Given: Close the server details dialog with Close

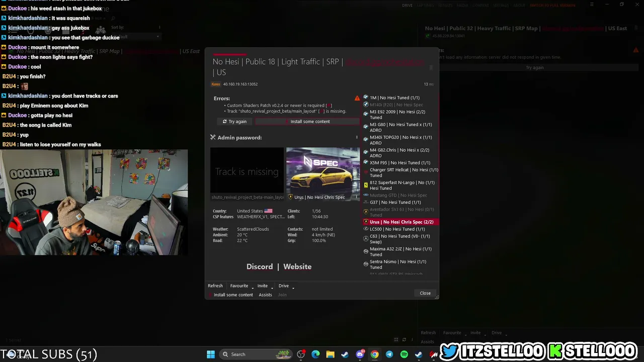Looking at the screenshot, I should 425,293.
